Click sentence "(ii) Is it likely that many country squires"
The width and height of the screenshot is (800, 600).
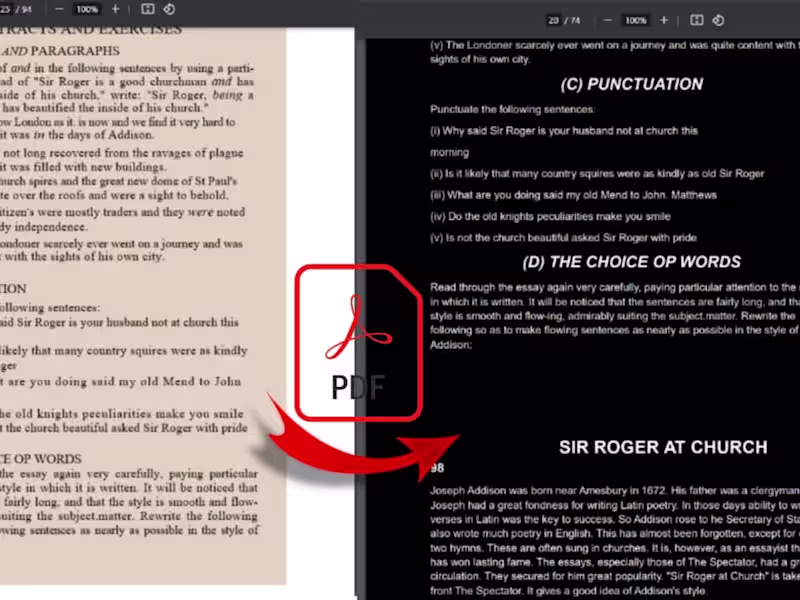tap(597, 173)
